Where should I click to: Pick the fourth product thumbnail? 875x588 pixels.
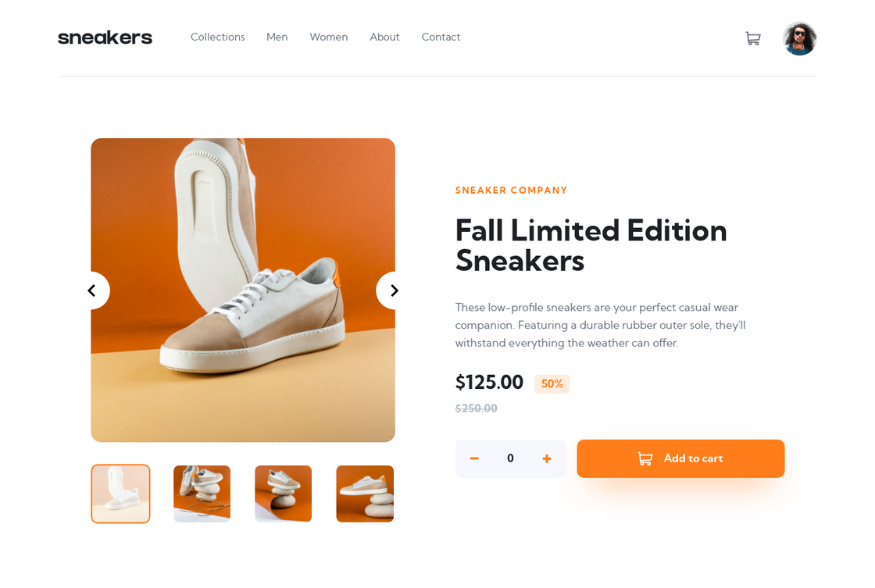365,494
